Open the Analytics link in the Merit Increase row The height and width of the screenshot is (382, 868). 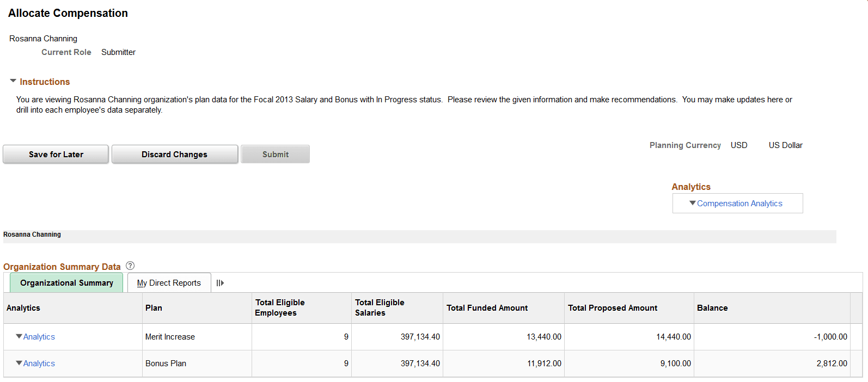click(x=39, y=336)
